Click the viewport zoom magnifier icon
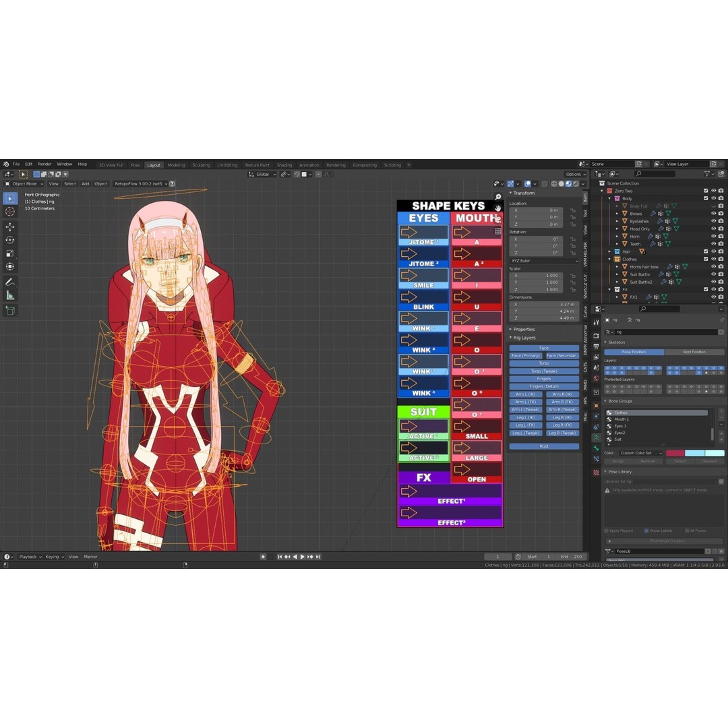Image resolution: width=728 pixels, height=728 pixels. (497, 197)
